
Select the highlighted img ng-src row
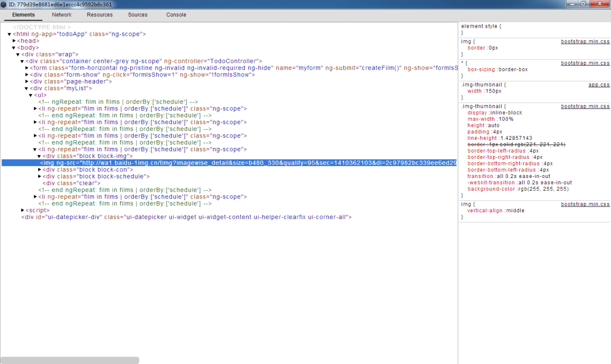click(x=229, y=163)
